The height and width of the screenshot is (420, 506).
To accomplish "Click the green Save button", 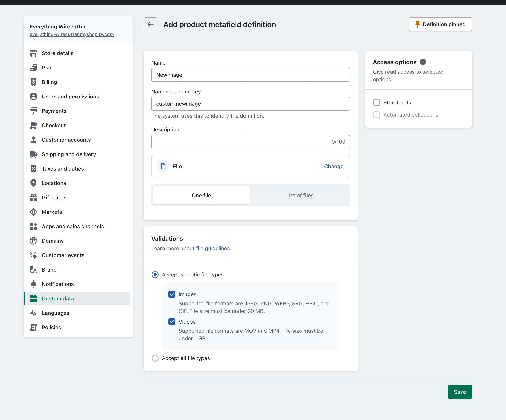I will click(x=460, y=392).
